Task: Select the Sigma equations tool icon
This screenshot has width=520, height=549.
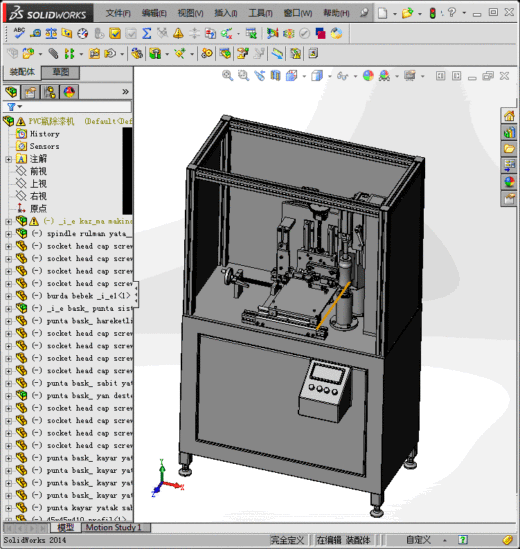Action: pos(147,33)
